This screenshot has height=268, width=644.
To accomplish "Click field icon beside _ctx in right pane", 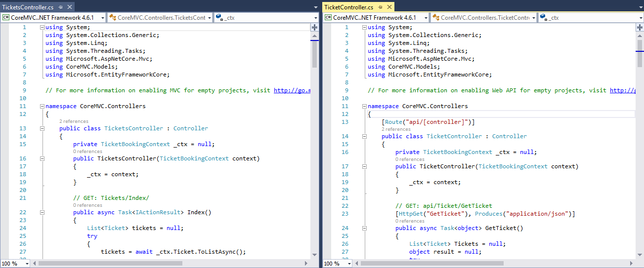I will (x=543, y=17).
